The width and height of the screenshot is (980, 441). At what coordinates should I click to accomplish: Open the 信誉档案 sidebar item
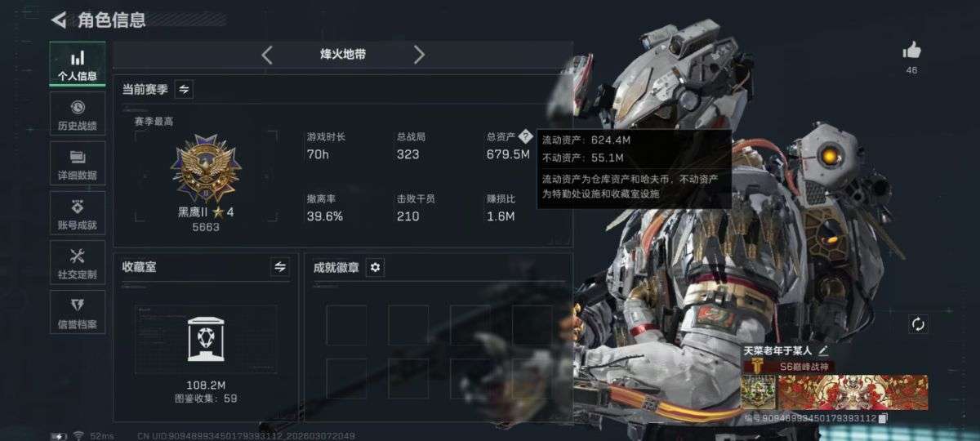78,312
